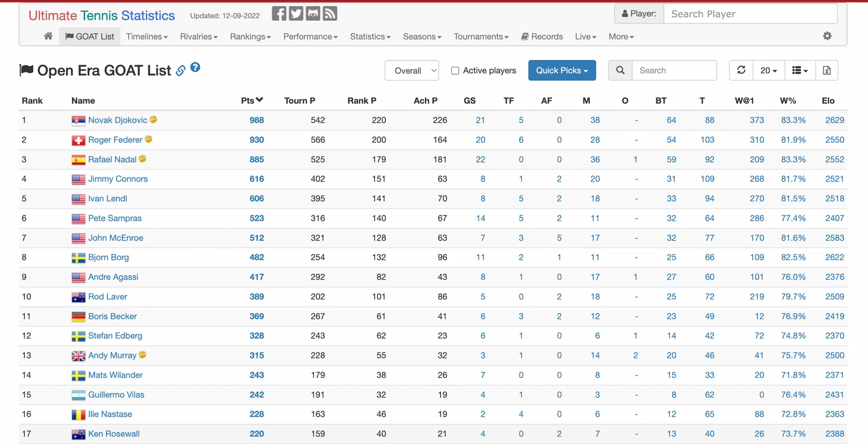Open the Quick Picks dropdown
The height and width of the screenshot is (444, 868).
pos(562,70)
